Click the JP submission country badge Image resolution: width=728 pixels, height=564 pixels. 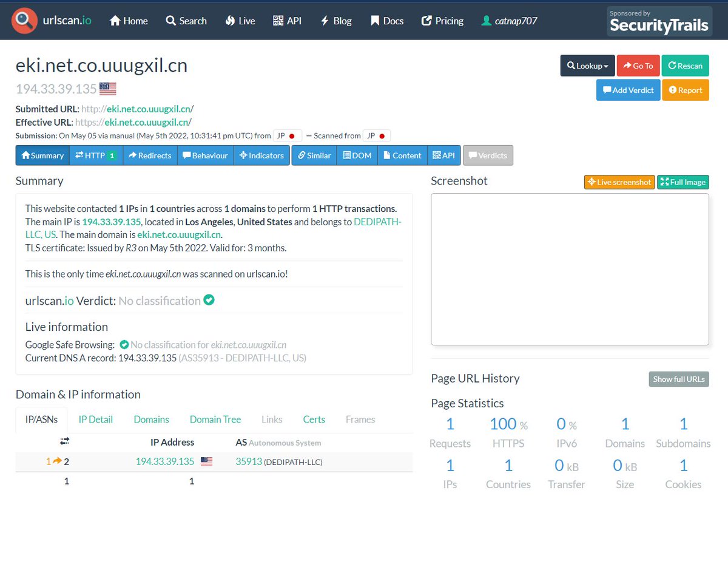click(288, 136)
